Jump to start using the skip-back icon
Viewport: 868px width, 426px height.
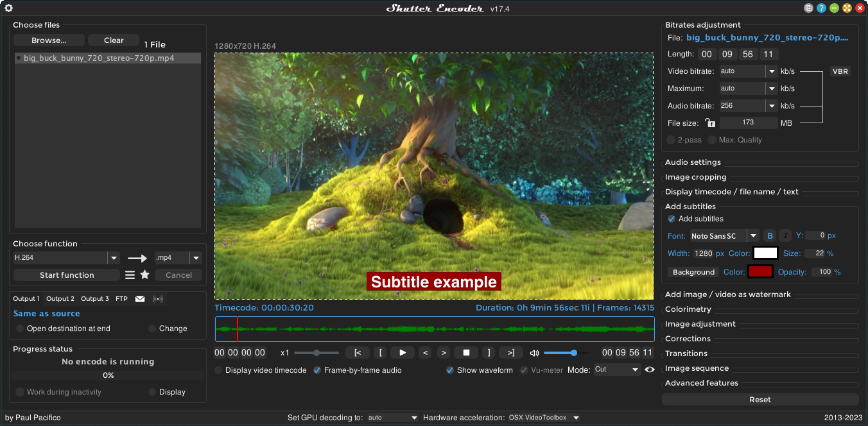click(x=358, y=352)
